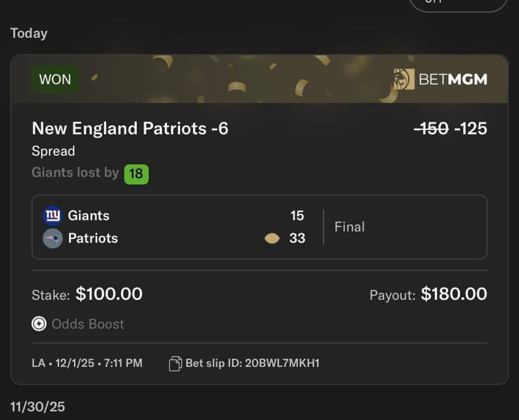
Task: Tap the Odds Boost label text
Action: (88, 324)
